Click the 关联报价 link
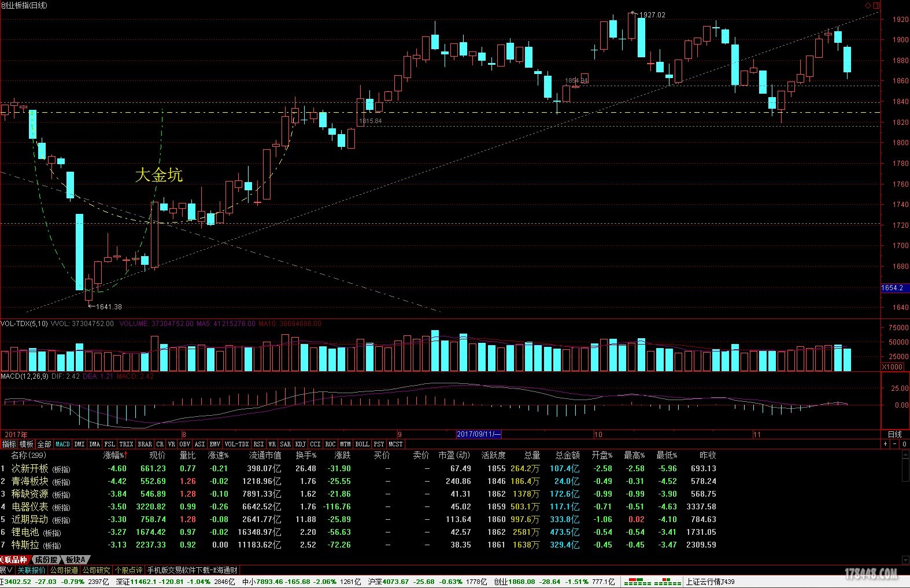 (x=31, y=570)
